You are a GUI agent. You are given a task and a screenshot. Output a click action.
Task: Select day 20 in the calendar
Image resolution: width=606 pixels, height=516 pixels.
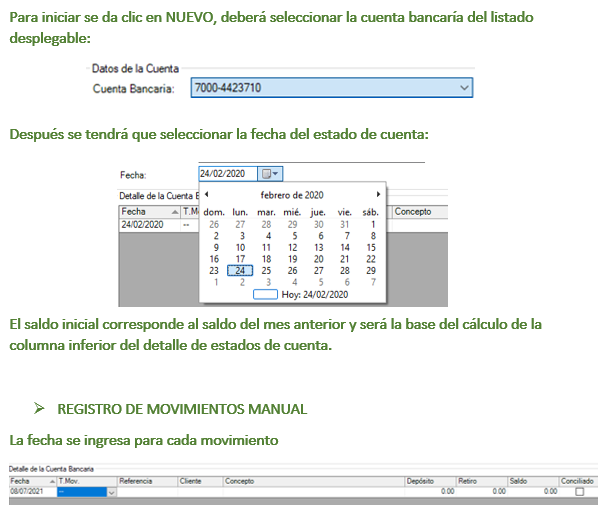tap(318, 259)
